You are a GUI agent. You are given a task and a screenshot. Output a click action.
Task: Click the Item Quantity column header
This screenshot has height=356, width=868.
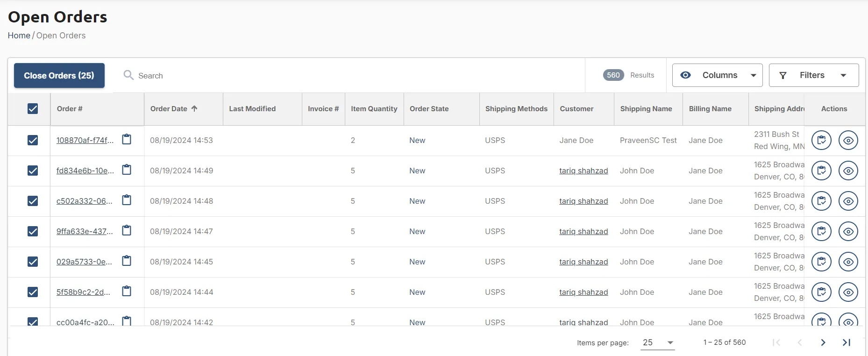click(374, 109)
